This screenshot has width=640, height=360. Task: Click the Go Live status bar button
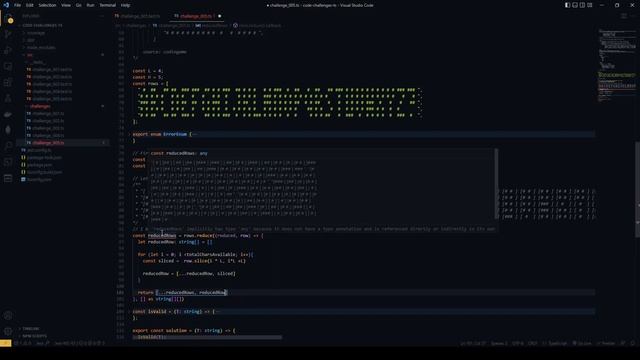pyautogui.click(x=582, y=343)
